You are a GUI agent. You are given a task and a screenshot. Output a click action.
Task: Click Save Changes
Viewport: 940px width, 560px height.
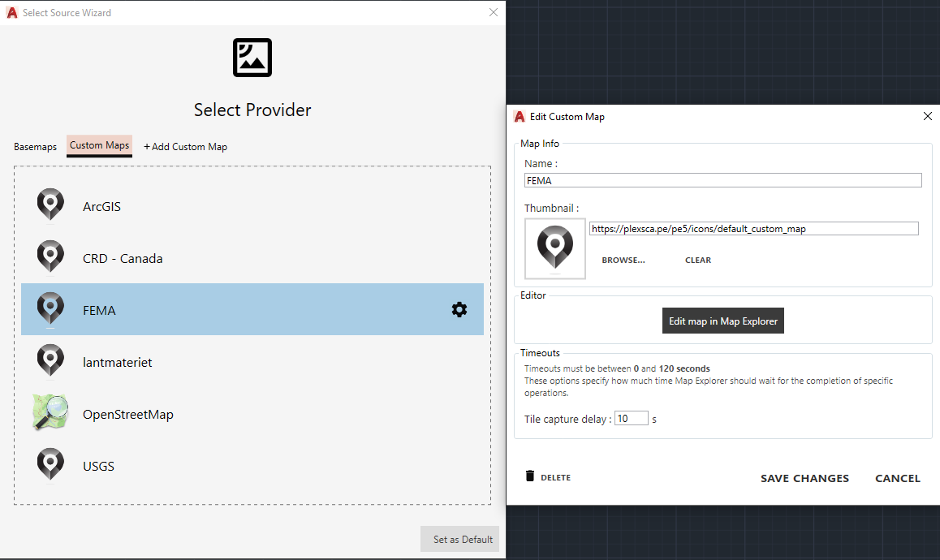[804, 479]
